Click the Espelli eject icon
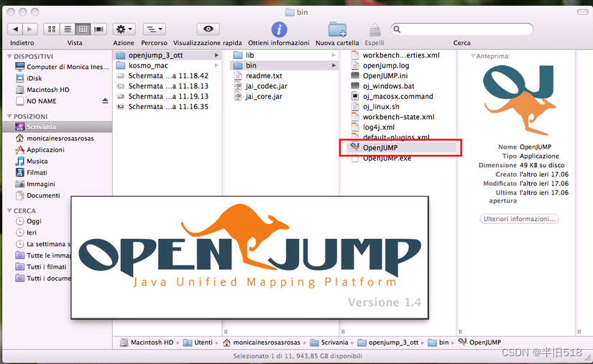The image size is (593, 364). (x=374, y=29)
